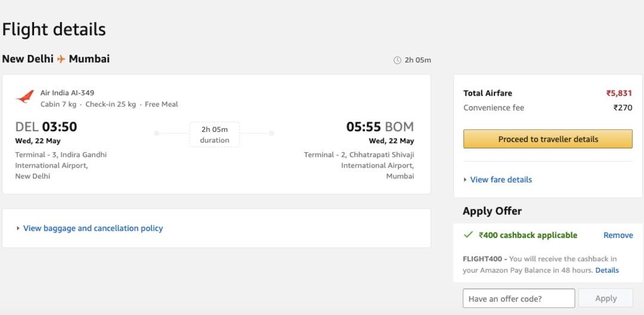Screen dimensions: 644x315
Task: Click the DEL 03:50 departure time
Action: (46, 126)
